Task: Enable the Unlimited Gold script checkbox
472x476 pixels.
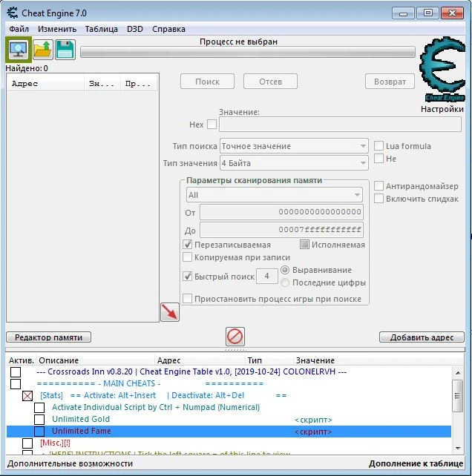Action: 39,419
